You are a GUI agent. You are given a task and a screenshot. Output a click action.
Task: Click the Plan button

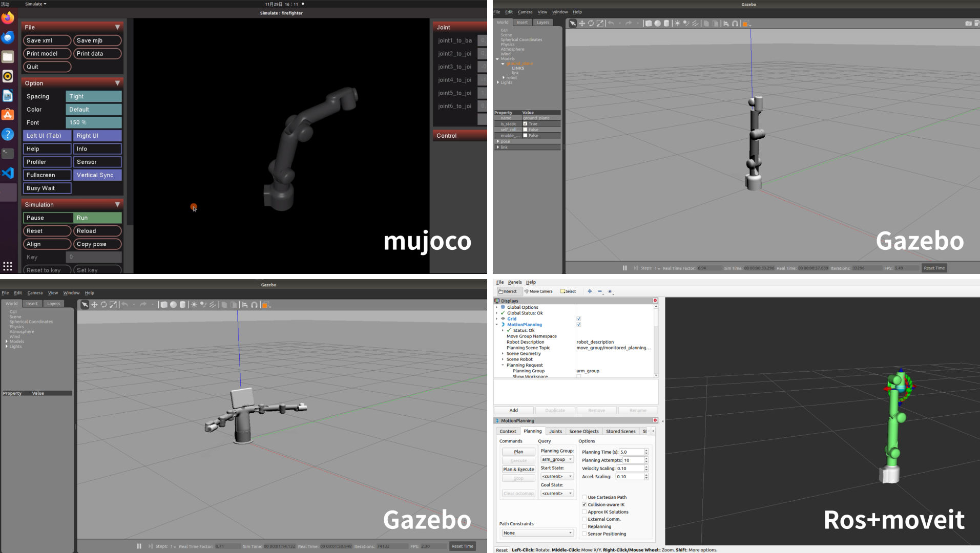click(518, 452)
